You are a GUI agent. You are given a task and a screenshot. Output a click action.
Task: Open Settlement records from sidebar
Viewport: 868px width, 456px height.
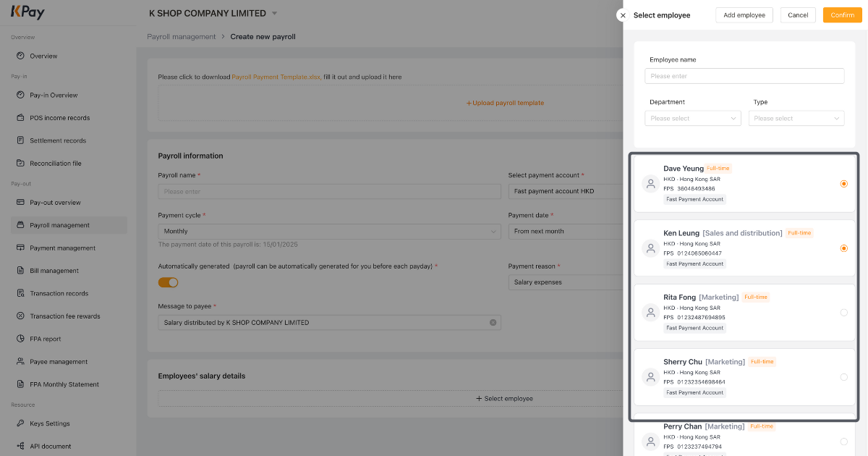pos(56,140)
